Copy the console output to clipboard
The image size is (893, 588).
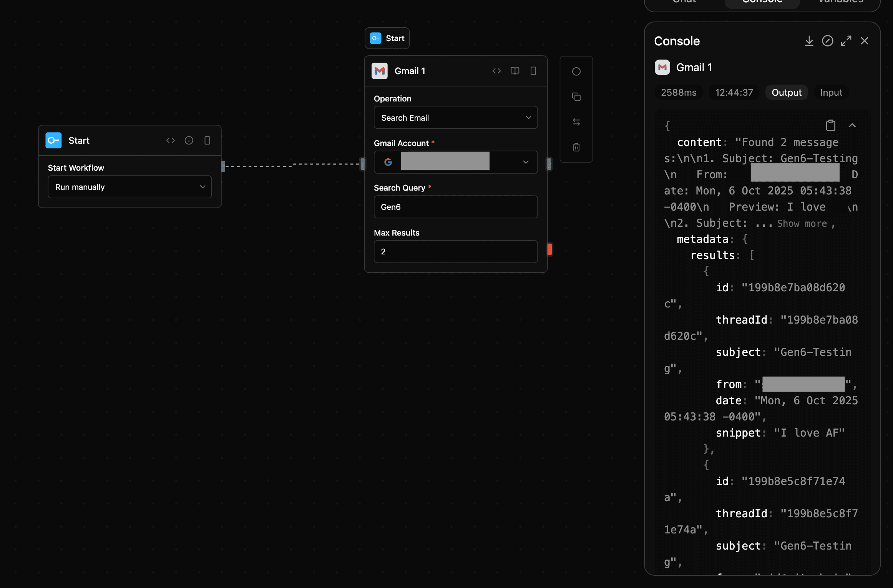pyautogui.click(x=830, y=125)
